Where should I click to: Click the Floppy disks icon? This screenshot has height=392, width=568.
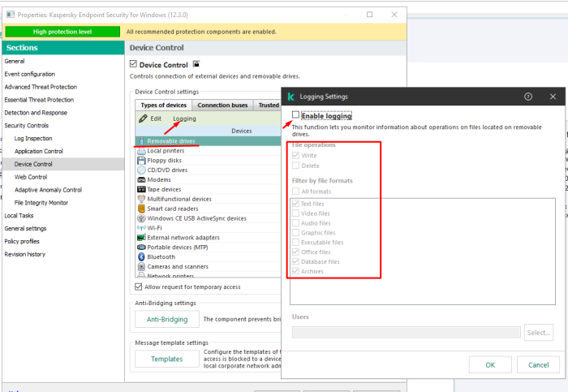(142, 161)
